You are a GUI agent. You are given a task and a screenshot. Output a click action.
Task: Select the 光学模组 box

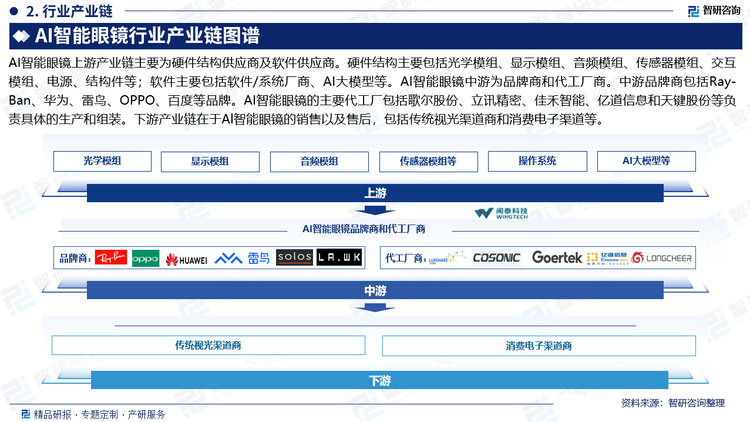102,161
